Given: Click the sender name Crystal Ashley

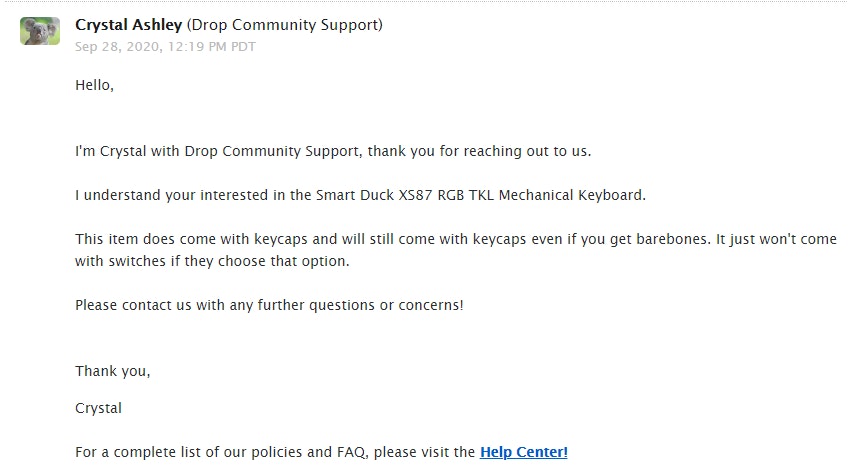Looking at the screenshot, I should pos(128,25).
